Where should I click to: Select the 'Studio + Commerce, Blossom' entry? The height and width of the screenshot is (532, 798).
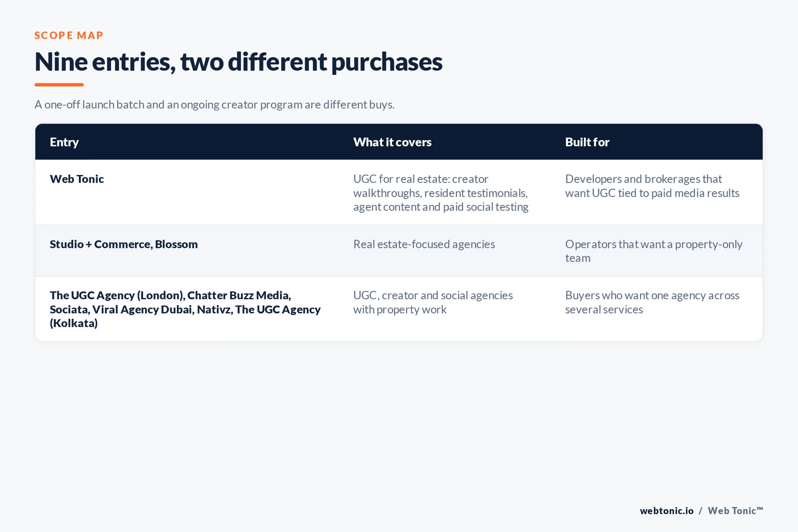(124, 244)
